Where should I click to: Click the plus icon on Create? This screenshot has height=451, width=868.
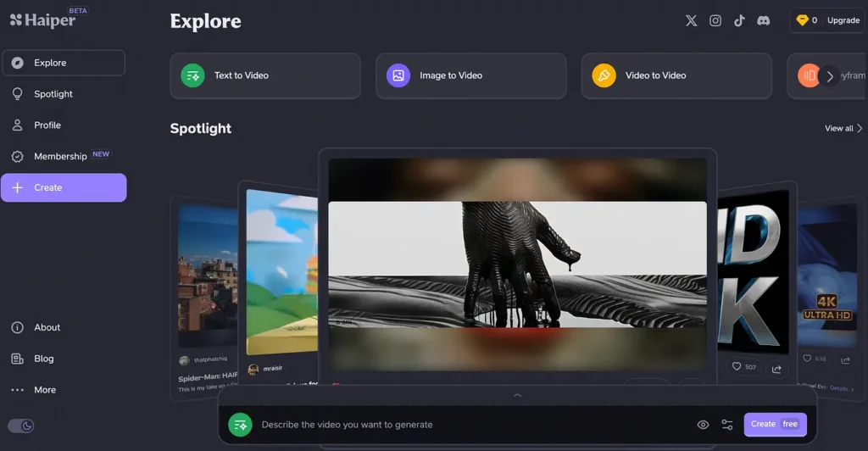click(18, 187)
